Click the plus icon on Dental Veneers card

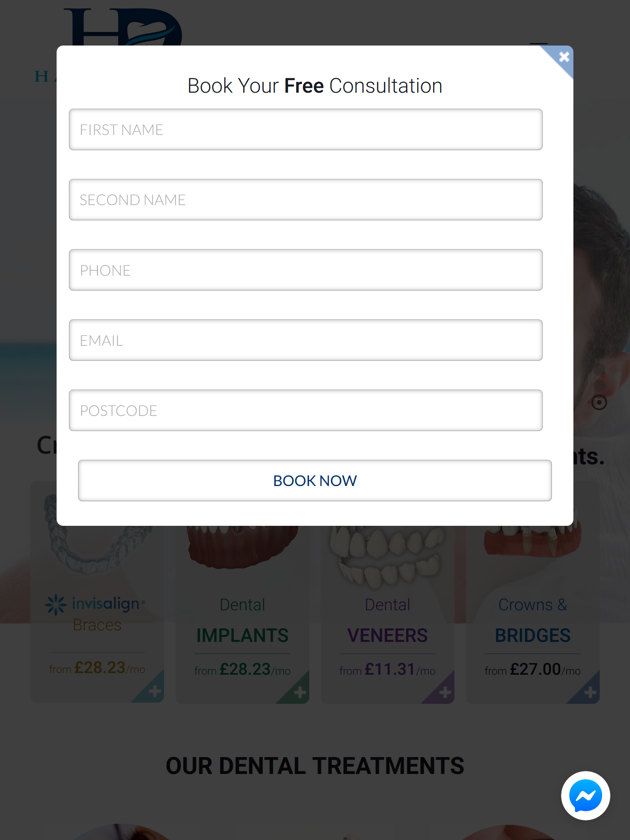click(445, 692)
